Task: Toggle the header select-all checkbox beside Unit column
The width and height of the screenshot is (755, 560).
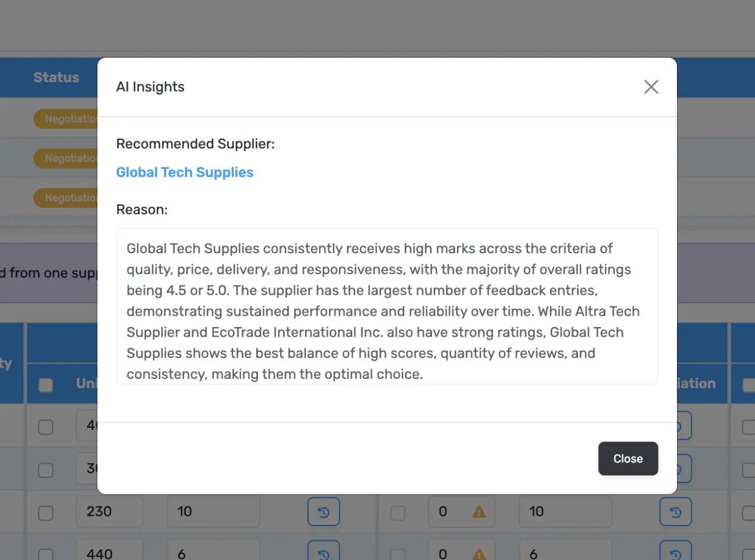Action: pos(46,385)
